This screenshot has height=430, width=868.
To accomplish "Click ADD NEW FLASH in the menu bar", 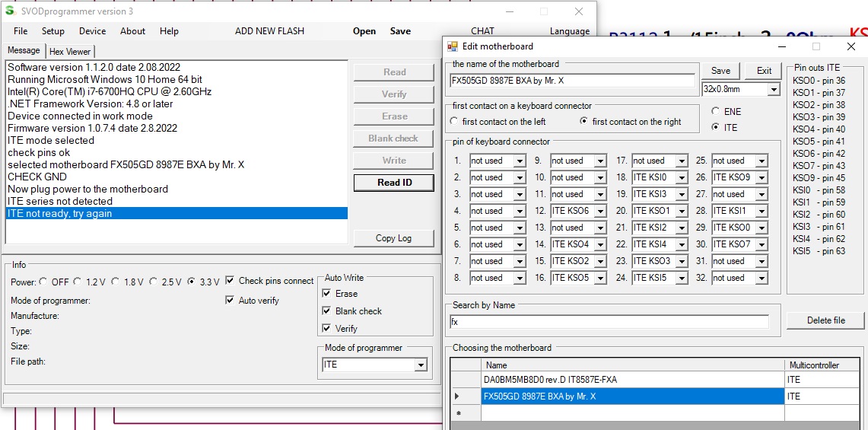I will click(269, 31).
